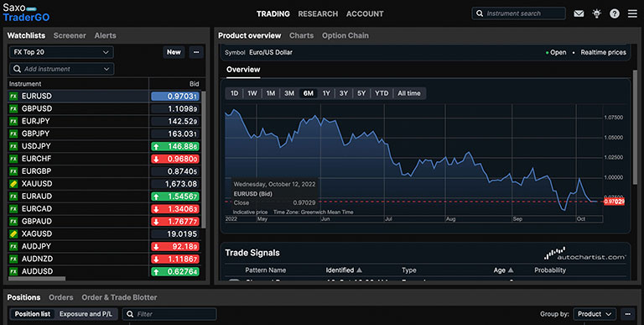The width and height of the screenshot is (644, 325).
Task: Switch chart range to All time
Action: point(409,93)
